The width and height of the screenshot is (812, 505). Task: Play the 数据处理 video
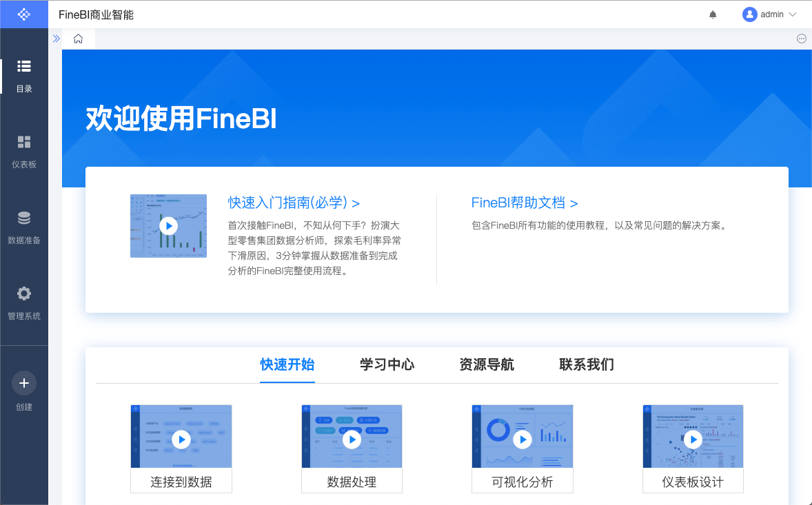point(352,440)
